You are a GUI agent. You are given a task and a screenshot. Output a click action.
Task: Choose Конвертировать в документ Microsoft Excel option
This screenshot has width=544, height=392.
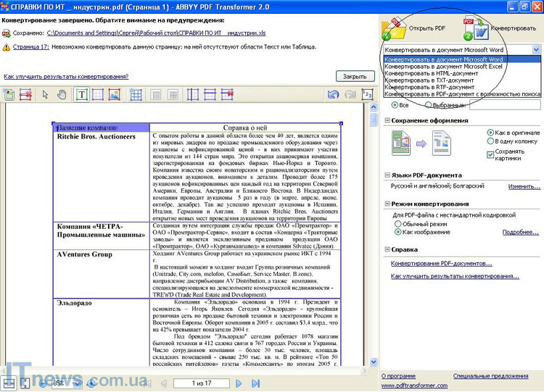[462, 66]
